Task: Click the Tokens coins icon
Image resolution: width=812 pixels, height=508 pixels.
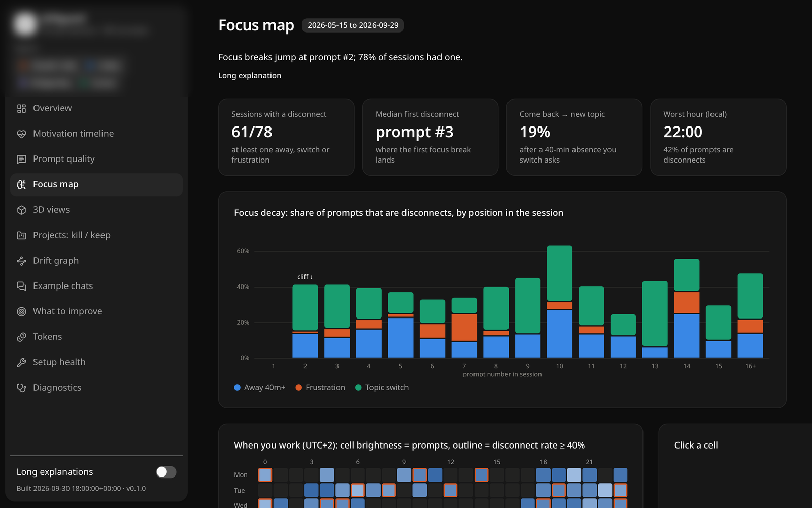Action: (x=21, y=337)
